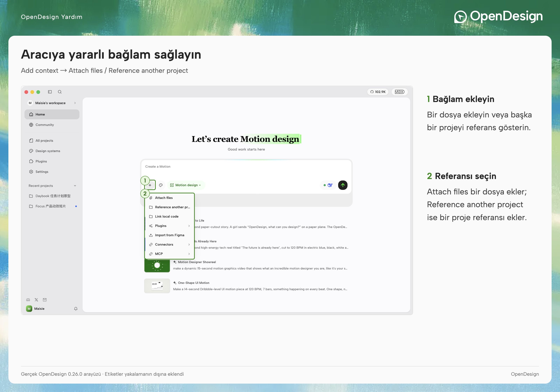
Task: Expand Maisie's workspace switcher
Action: point(52,103)
